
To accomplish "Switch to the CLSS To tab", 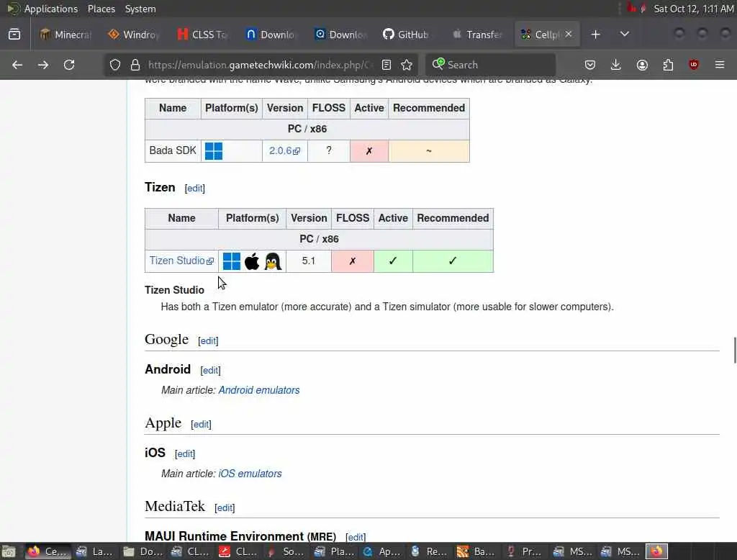I will click(202, 35).
